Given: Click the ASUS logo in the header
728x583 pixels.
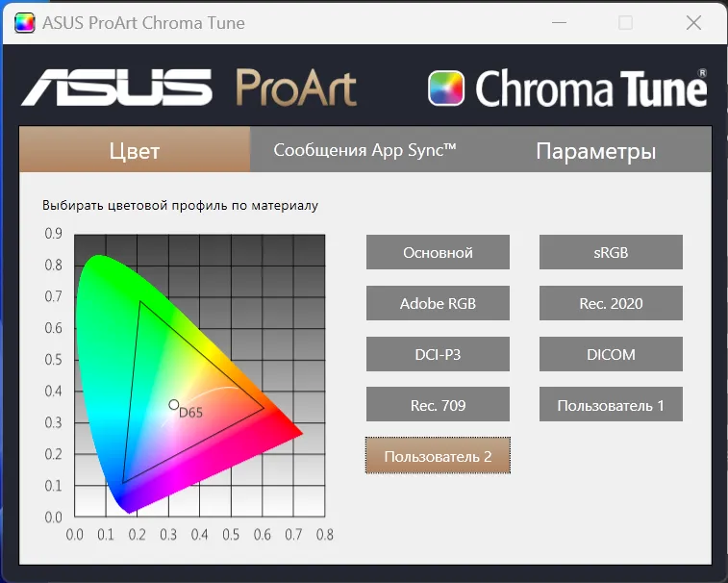Looking at the screenshot, I should (x=118, y=87).
